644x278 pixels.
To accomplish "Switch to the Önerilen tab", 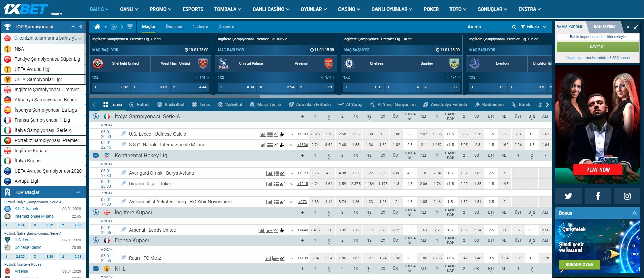I will point(174,27).
